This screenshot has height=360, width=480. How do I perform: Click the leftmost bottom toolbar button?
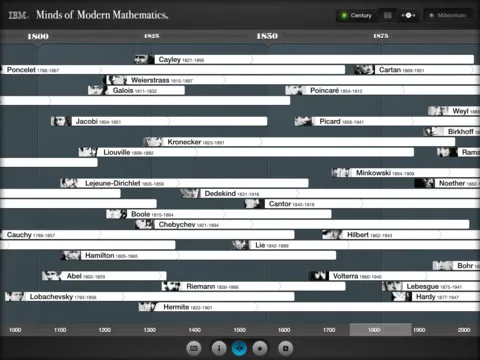pyautogui.click(x=194, y=348)
